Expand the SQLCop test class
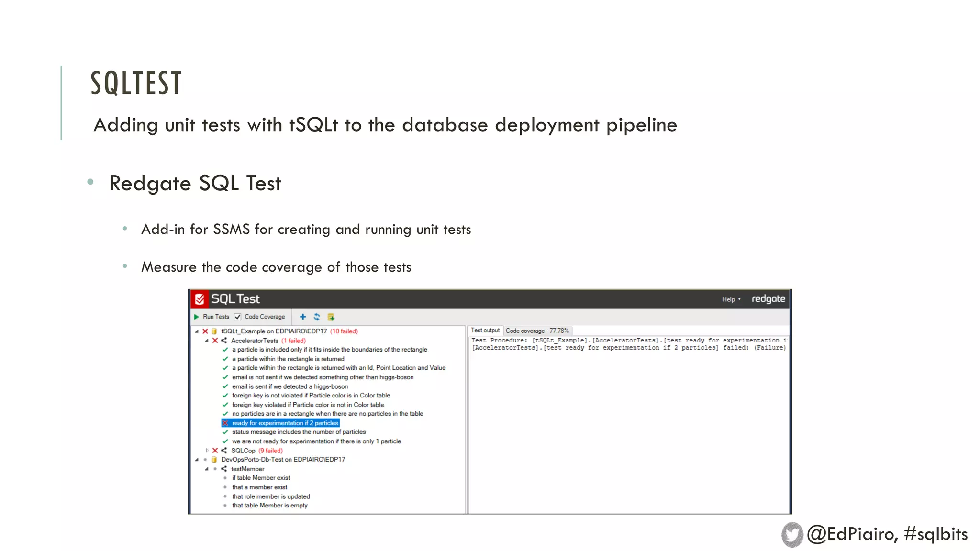Viewport: 980px width, 551px height. 207,451
